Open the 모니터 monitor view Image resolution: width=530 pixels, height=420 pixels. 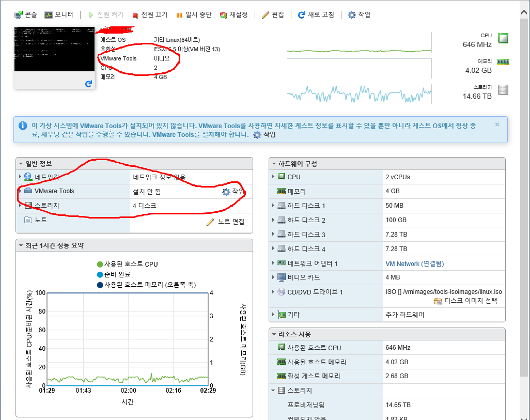point(59,14)
